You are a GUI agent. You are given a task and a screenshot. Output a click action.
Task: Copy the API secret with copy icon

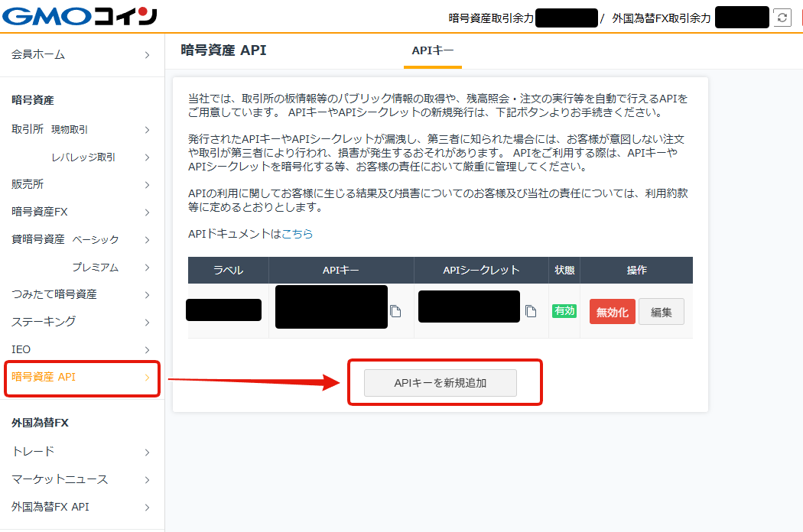(x=531, y=311)
